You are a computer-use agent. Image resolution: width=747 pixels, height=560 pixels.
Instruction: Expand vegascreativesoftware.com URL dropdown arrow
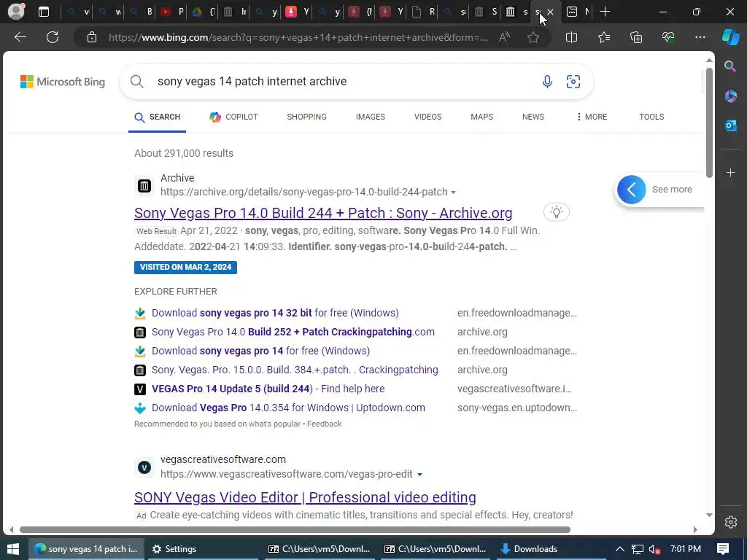click(x=419, y=475)
